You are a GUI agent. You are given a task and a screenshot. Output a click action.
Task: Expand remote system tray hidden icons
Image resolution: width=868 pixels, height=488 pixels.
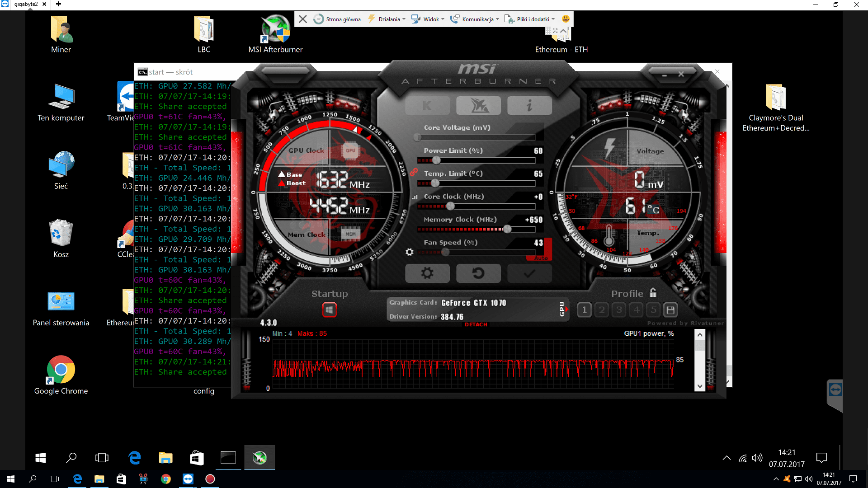[x=726, y=458]
